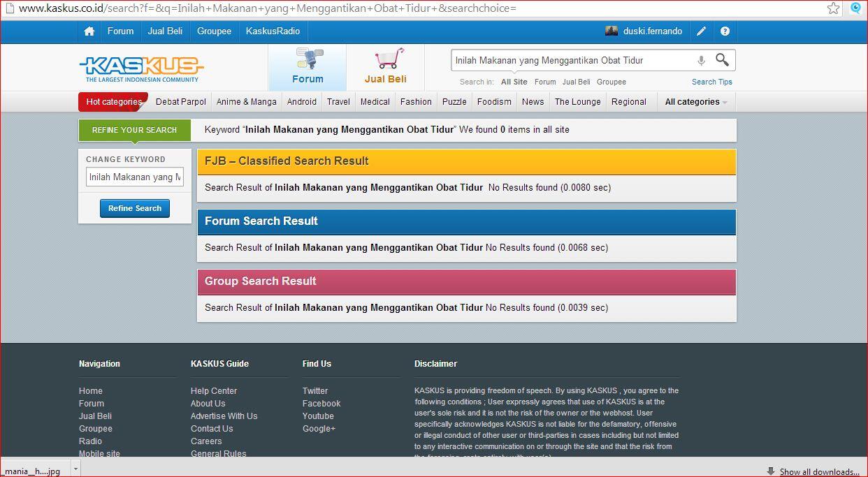This screenshot has width=868, height=477.
Task: Click the Hot categories label
Action: click(x=114, y=102)
